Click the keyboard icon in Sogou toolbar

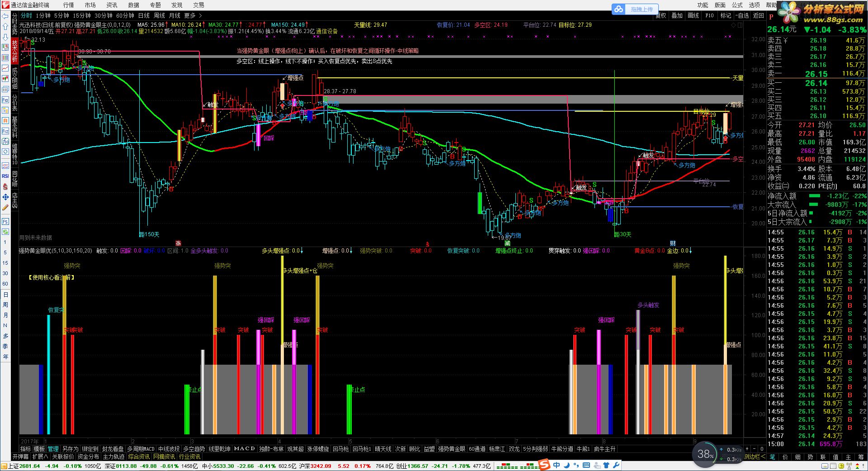click(x=586, y=465)
